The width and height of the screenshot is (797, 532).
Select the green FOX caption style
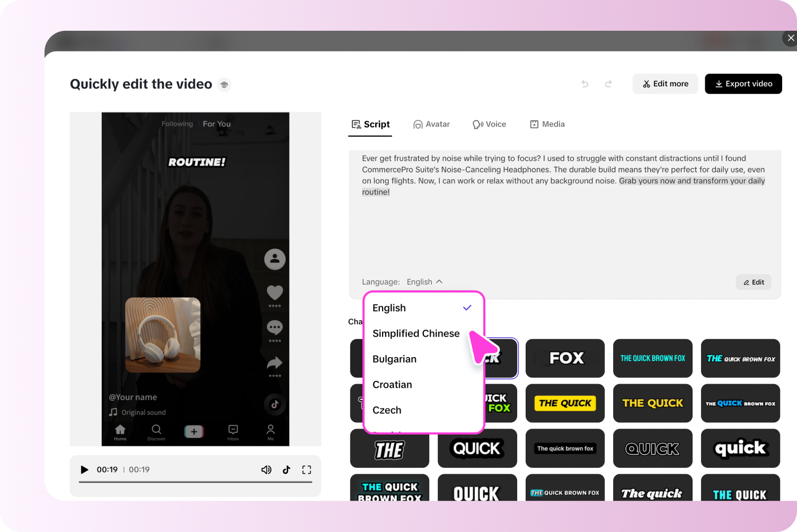click(x=499, y=403)
